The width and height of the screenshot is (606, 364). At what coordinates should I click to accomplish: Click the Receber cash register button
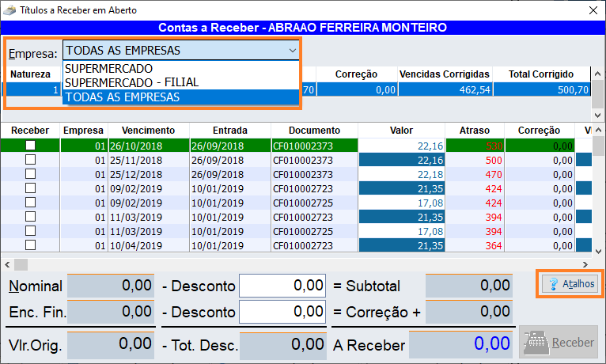tap(557, 343)
